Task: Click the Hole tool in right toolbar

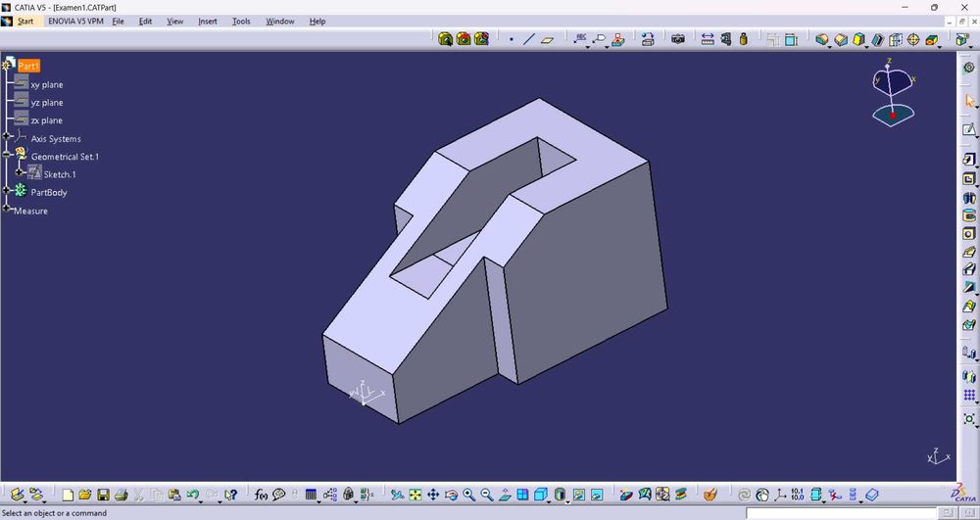Action: pyautogui.click(x=969, y=233)
